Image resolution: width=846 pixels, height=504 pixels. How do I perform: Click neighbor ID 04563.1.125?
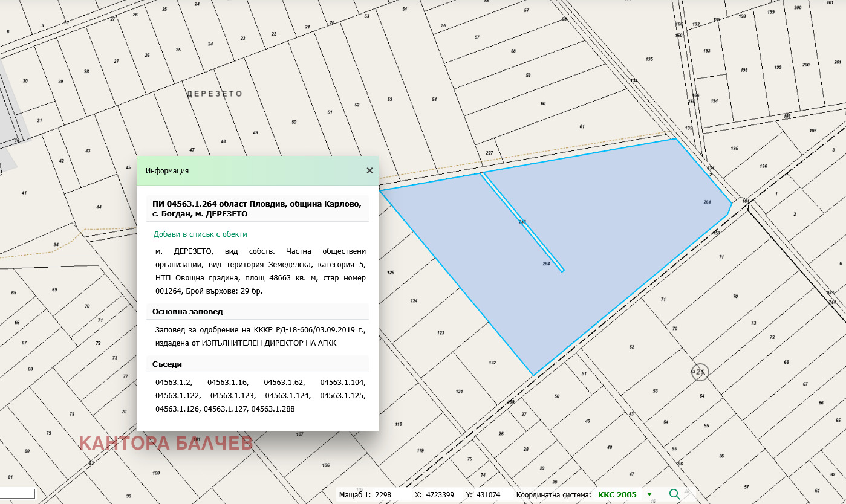tap(343, 396)
